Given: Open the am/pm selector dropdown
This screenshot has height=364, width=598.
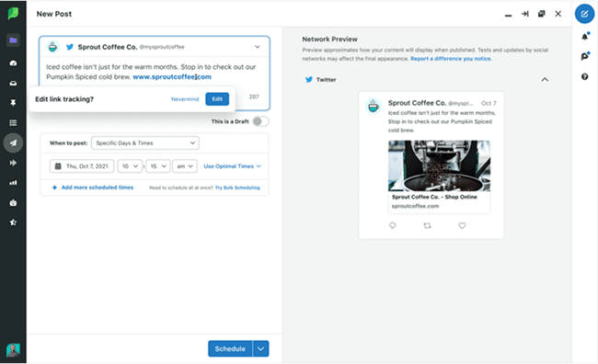Looking at the screenshot, I should click(185, 166).
